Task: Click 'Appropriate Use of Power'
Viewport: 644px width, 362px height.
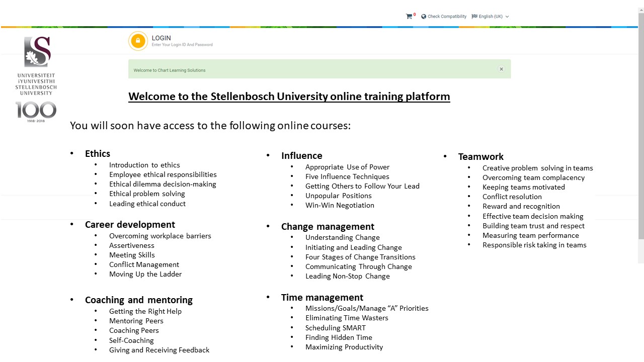Action: point(347,167)
